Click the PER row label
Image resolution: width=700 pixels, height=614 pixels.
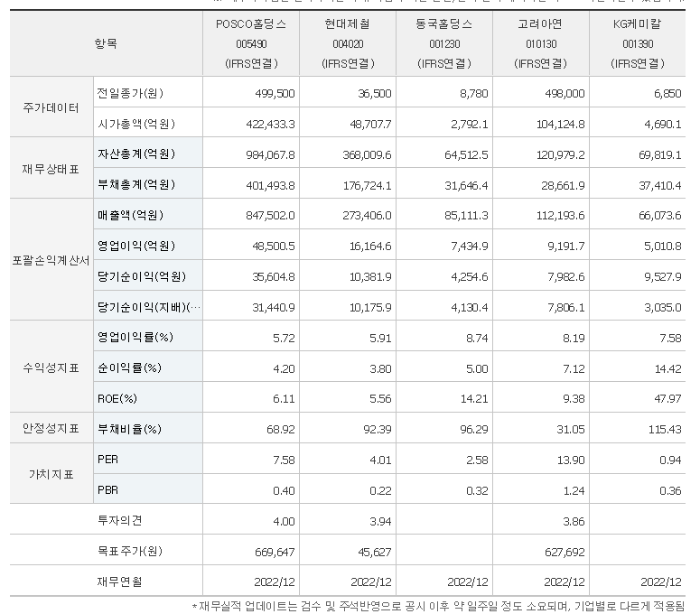(x=107, y=460)
